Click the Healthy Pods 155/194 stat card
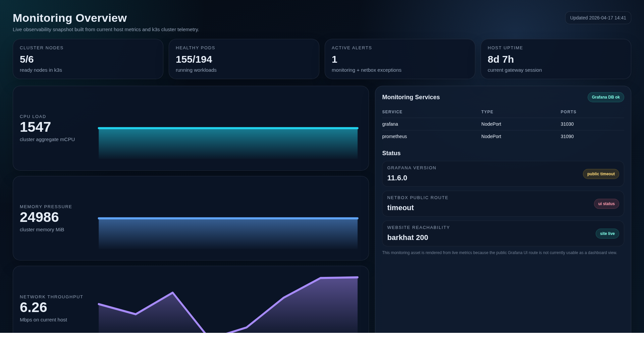Viewport: 644px width, 362px height. 244,59
